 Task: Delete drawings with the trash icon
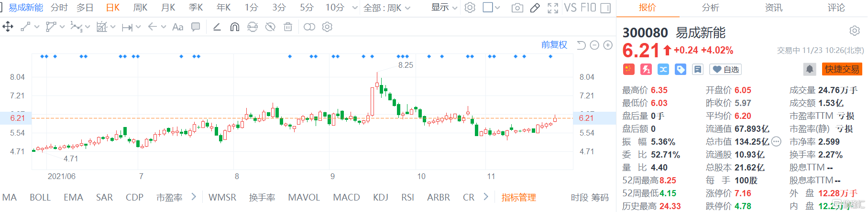tap(288, 27)
